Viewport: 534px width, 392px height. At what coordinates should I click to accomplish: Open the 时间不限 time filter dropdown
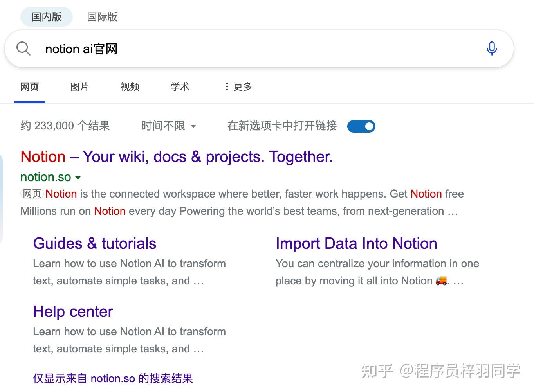click(x=168, y=126)
